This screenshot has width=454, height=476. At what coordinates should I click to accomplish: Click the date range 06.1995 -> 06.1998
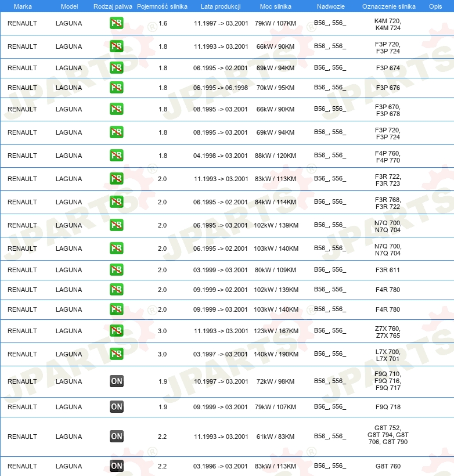[221, 88]
